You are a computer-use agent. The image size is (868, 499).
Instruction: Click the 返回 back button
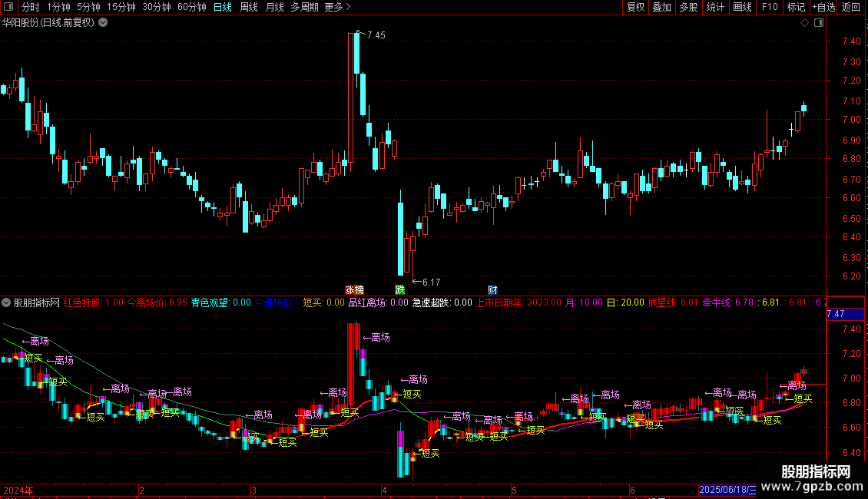pyautogui.click(x=851, y=7)
